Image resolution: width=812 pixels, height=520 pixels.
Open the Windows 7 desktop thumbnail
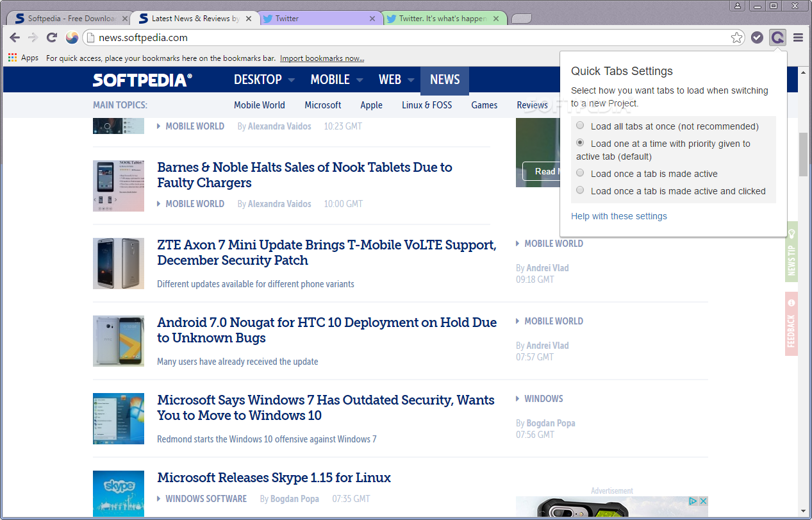coord(119,419)
